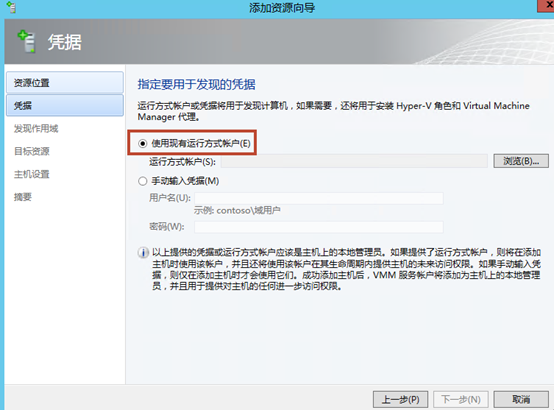Select 使用现有运行方式帐户 radio button

(142, 144)
